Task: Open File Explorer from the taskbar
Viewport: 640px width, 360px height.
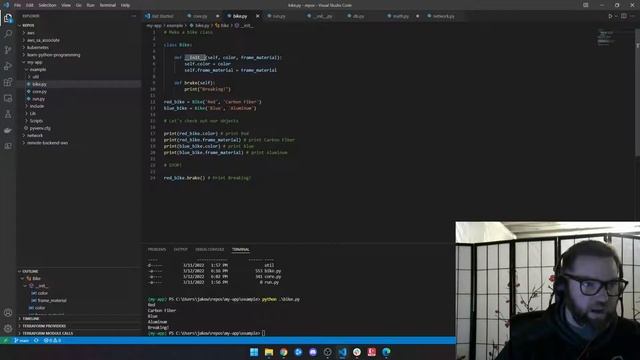Action: tap(269, 352)
